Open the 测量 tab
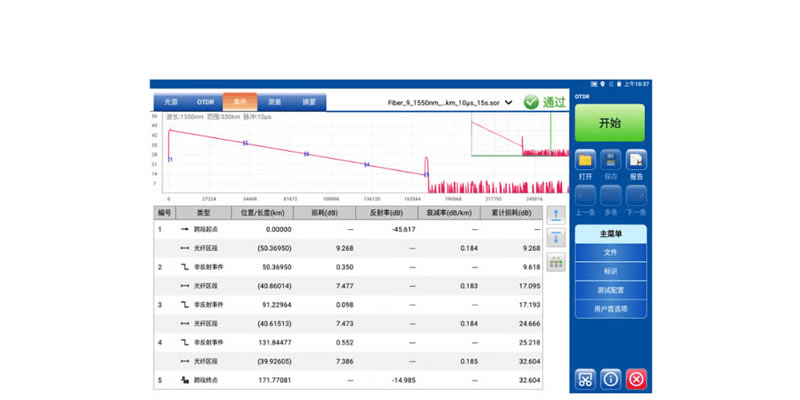800x400 pixels. 274,102
